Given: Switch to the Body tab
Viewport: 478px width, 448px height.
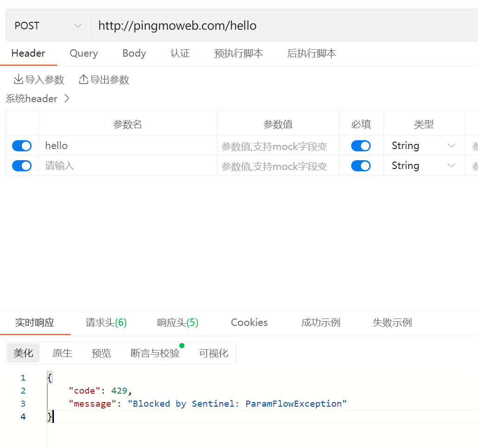Looking at the screenshot, I should click(134, 53).
